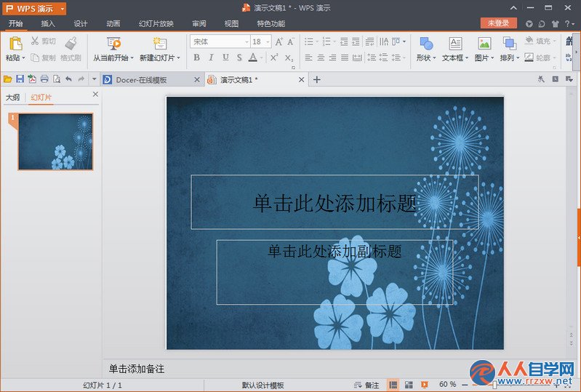Switch to the 插入 (Insert) ribbon tab
Viewport: 581px width, 392px height.
48,24
